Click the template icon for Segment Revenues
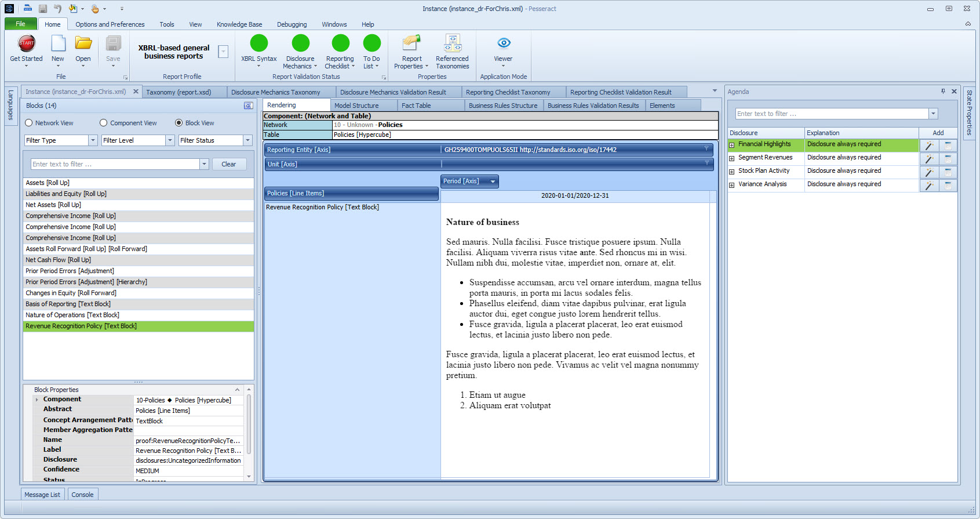 point(948,159)
